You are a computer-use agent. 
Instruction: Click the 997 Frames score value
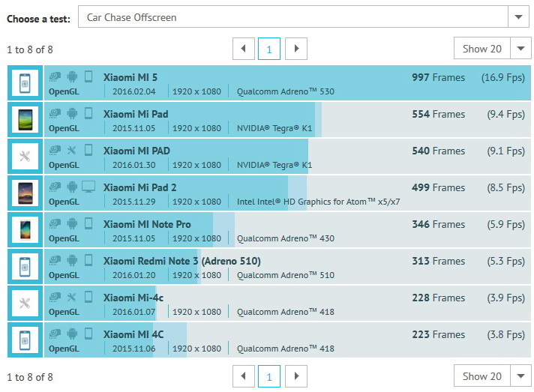pyautogui.click(x=438, y=77)
